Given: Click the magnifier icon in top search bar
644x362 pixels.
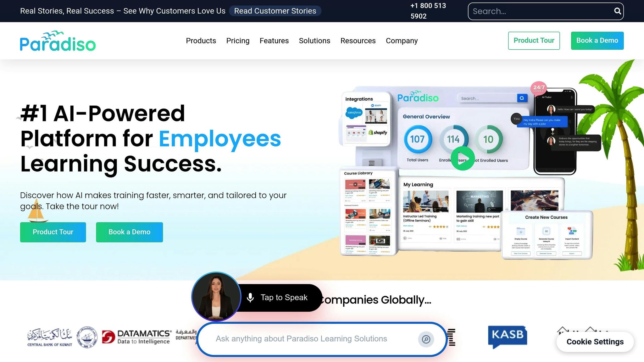Looking at the screenshot, I should click(x=617, y=11).
